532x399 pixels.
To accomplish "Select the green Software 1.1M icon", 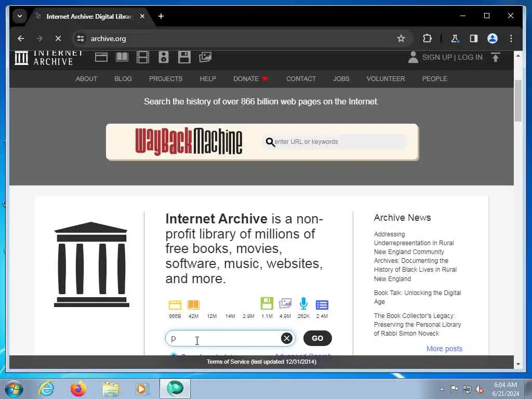I will point(267,303).
